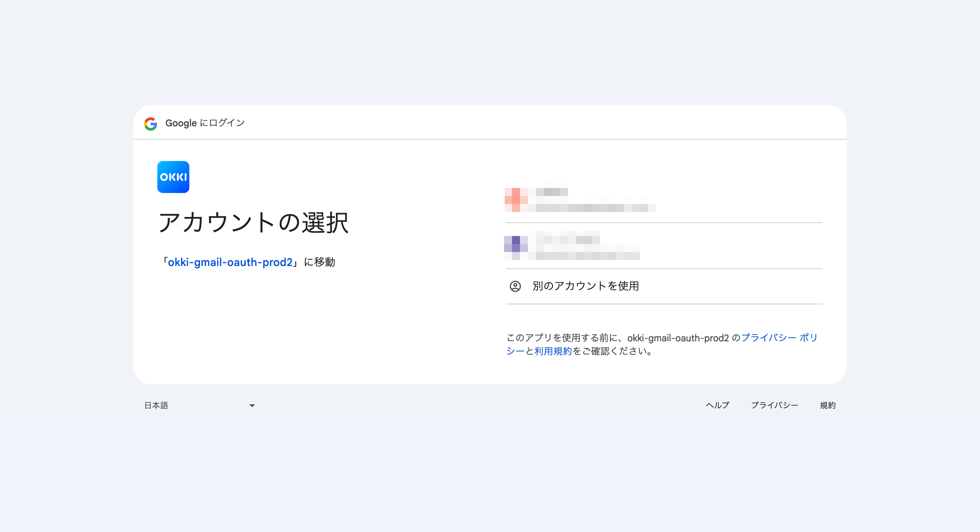Click the Google にログイン header text

coord(205,123)
